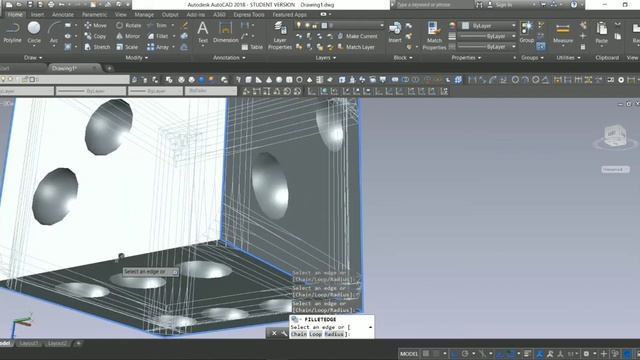
Task: Choose the Scale tool
Action: point(127,47)
